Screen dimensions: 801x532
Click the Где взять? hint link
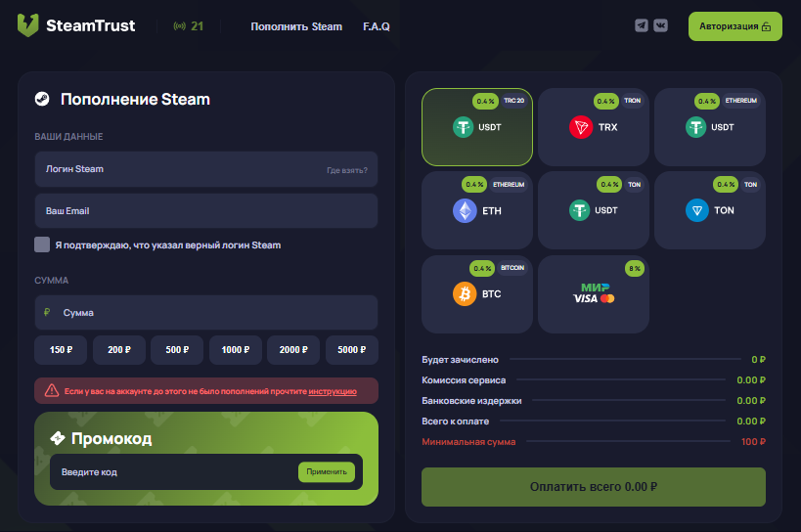pos(346,170)
